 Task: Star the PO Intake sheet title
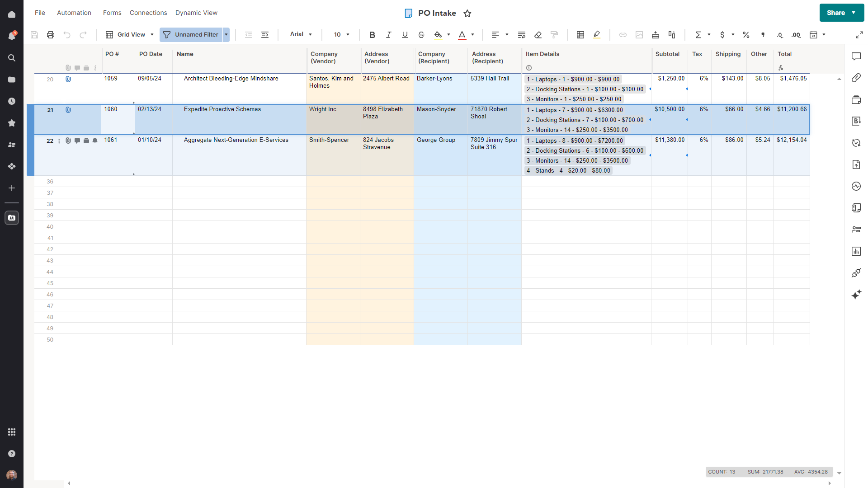[467, 13]
